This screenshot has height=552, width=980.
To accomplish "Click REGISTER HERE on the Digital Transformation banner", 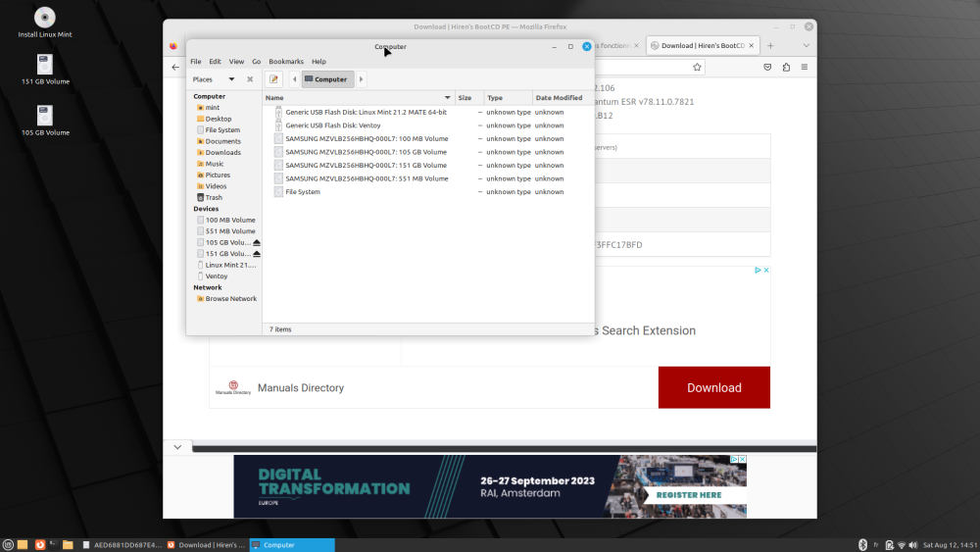I will coord(688,495).
